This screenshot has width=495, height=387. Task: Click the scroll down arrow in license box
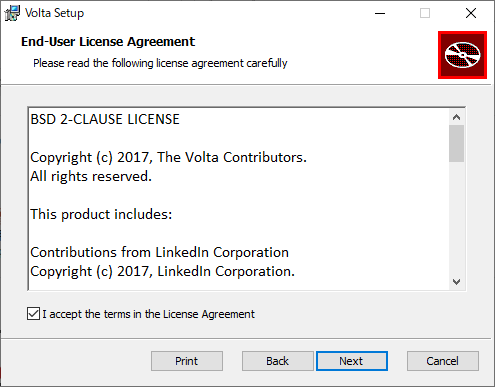coord(456,282)
